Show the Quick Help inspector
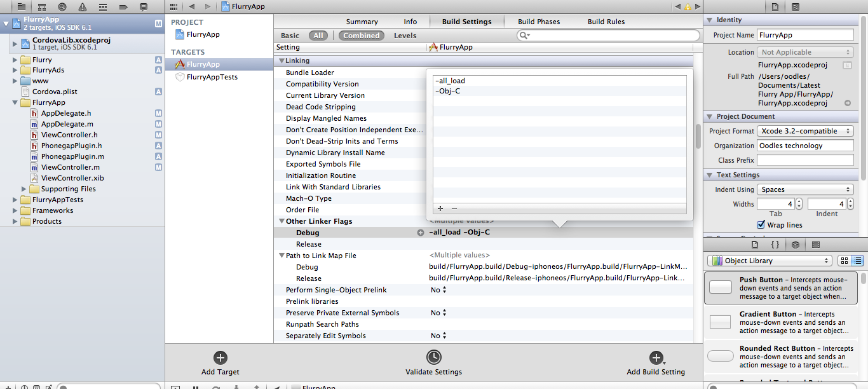Screen dimensions: 868x389 tap(796, 7)
